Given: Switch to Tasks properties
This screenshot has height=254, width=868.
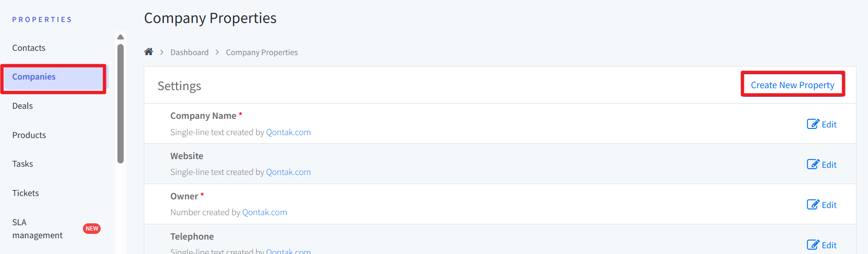Looking at the screenshot, I should 23,164.
